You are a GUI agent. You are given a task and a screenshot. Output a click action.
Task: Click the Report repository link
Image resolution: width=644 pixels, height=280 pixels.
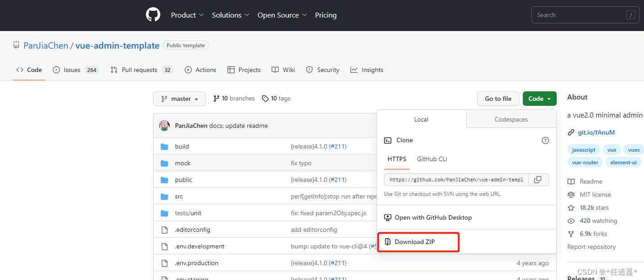click(591, 247)
